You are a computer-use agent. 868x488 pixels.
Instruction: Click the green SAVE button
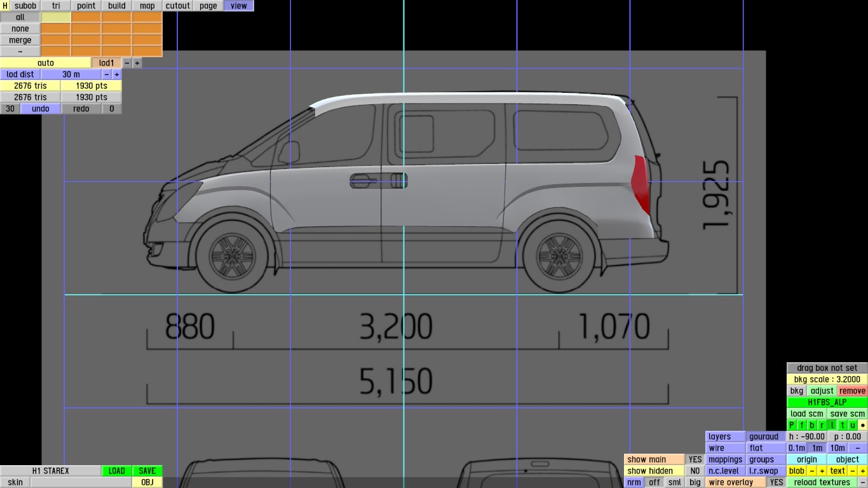147,471
